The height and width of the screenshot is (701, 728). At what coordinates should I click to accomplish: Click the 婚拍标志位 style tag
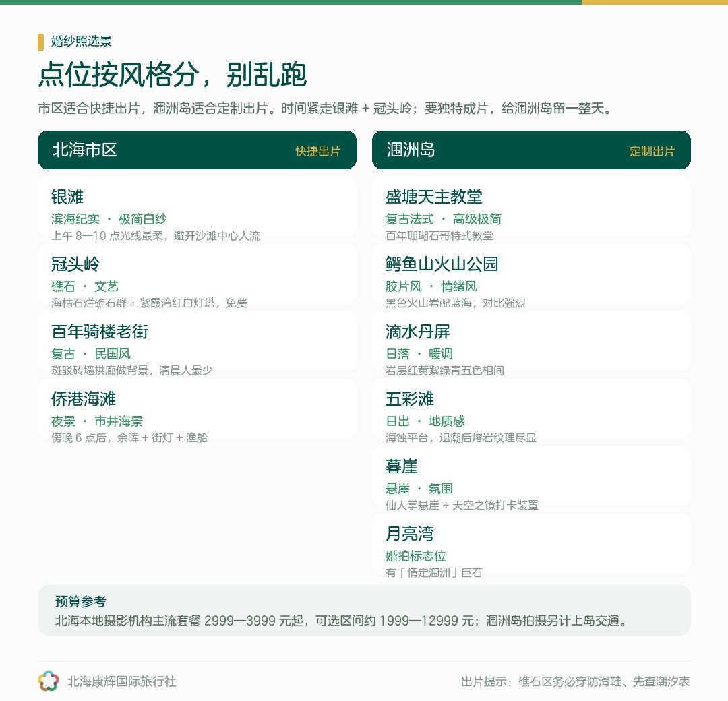tap(415, 555)
